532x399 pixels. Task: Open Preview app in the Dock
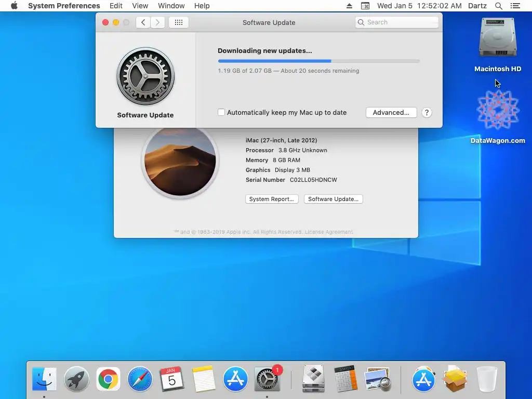pos(377,379)
